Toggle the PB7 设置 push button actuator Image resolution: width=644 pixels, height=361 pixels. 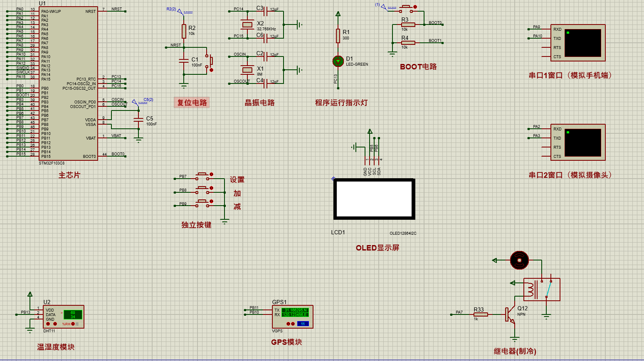click(x=211, y=174)
